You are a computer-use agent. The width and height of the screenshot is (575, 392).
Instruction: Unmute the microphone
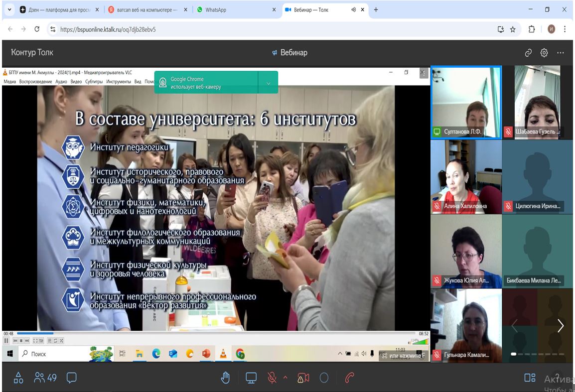[272, 378]
